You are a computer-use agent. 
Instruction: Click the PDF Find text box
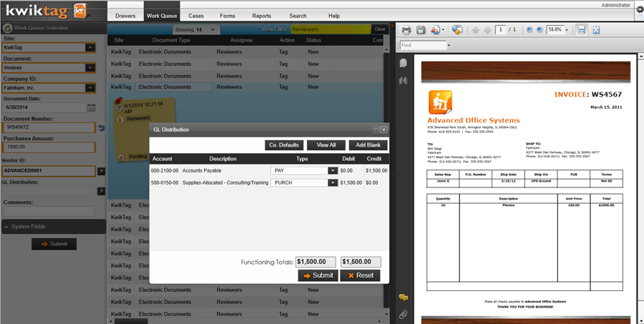coord(424,45)
